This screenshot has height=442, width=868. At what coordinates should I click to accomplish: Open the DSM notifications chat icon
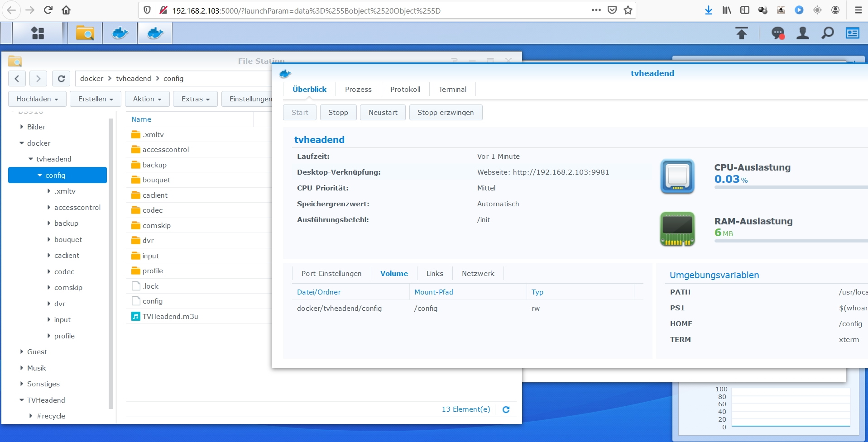point(778,33)
